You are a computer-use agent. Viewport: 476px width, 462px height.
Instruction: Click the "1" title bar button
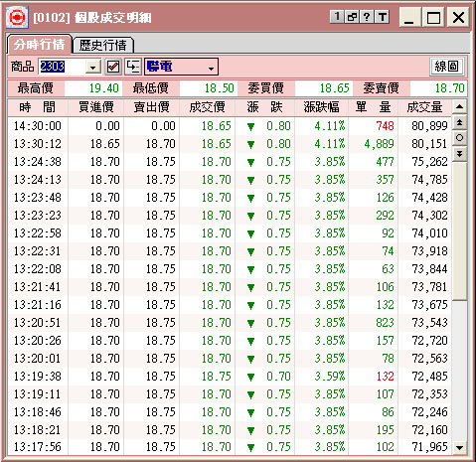tap(337, 17)
